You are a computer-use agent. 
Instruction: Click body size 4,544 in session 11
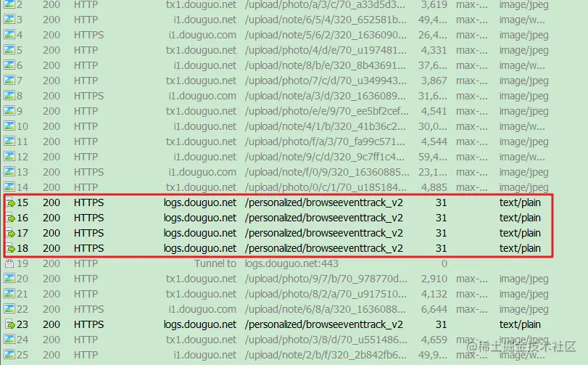(434, 142)
